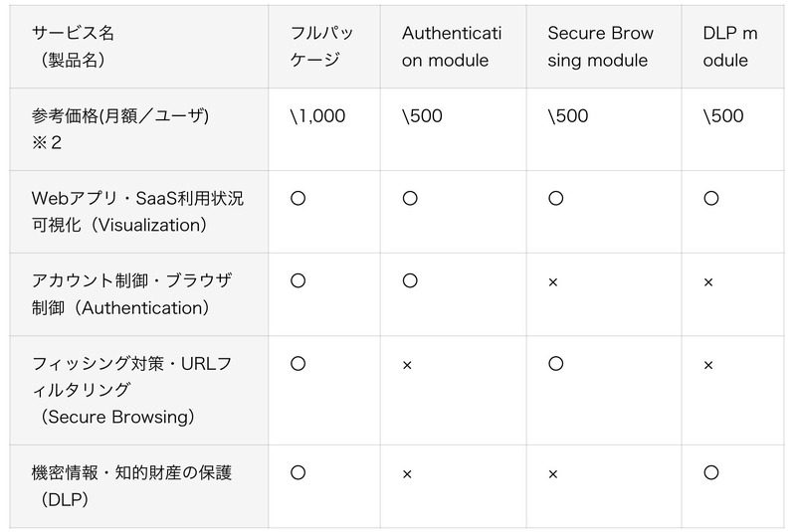
Task: Click the Secure Browsing module header cell
Action: [600, 47]
